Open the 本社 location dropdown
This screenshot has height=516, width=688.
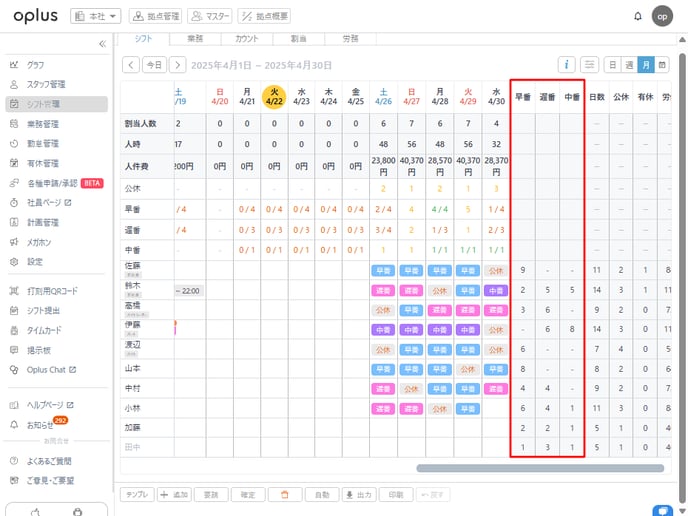(x=97, y=16)
